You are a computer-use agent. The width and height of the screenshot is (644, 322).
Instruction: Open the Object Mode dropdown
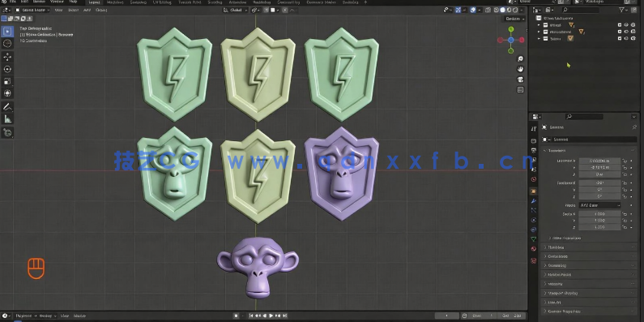point(32,10)
